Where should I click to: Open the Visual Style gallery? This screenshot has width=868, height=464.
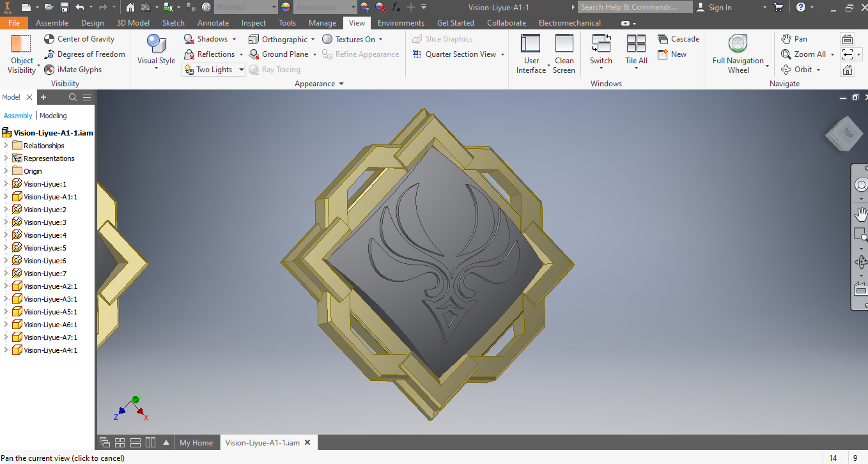(156, 52)
